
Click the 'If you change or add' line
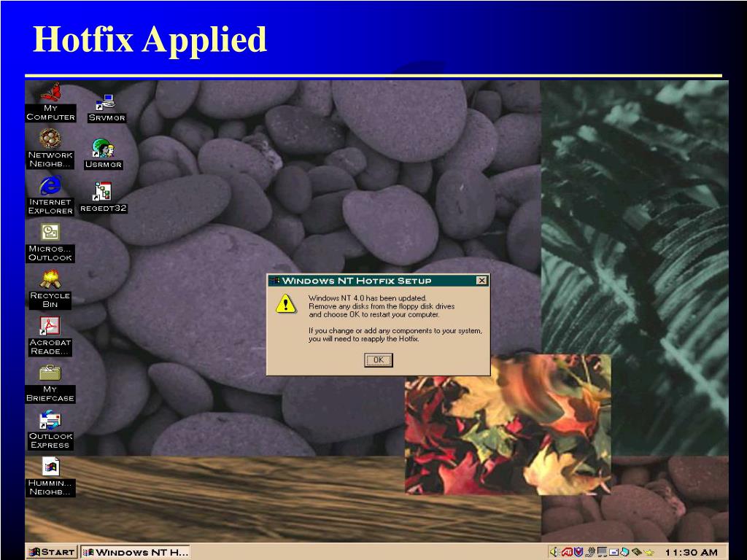coord(395,330)
